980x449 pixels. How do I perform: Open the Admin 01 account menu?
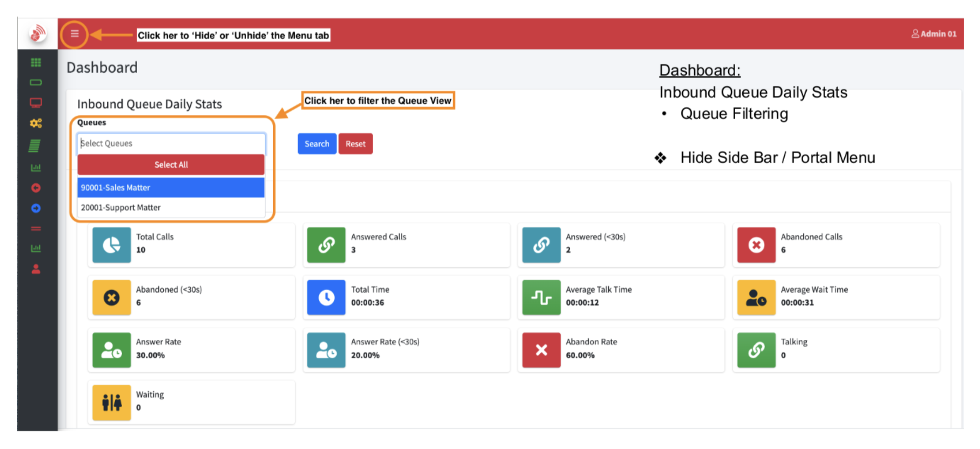[934, 33]
